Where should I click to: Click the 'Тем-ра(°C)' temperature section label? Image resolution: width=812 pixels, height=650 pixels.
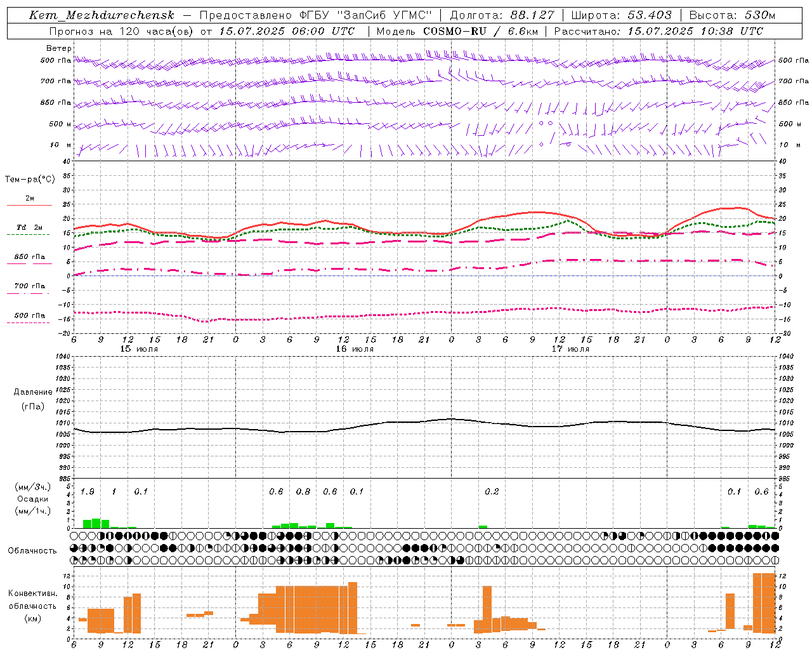click(30, 179)
